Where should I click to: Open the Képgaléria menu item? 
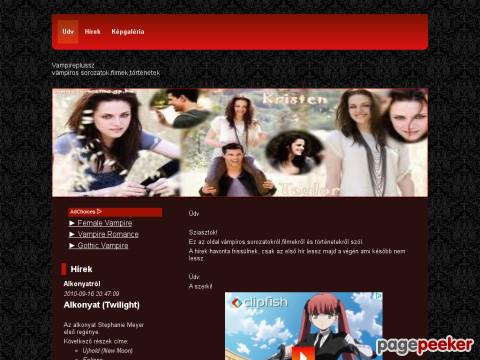[128, 32]
